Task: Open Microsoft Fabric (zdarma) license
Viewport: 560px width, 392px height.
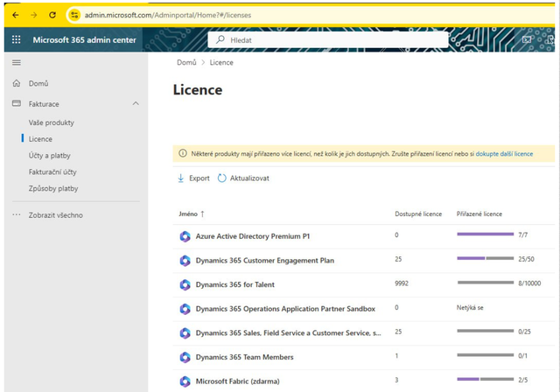Action: click(237, 381)
